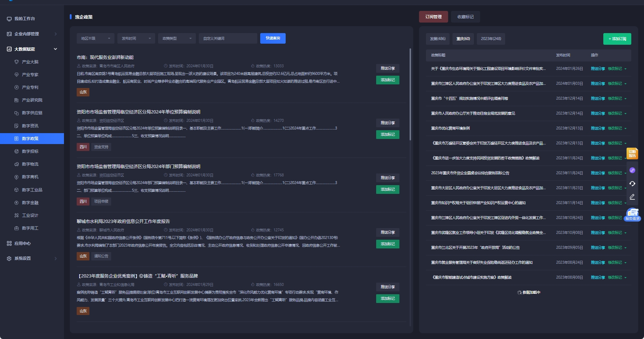
Task: Click the 山东 tag under 市南 article
Action: point(83,92)
